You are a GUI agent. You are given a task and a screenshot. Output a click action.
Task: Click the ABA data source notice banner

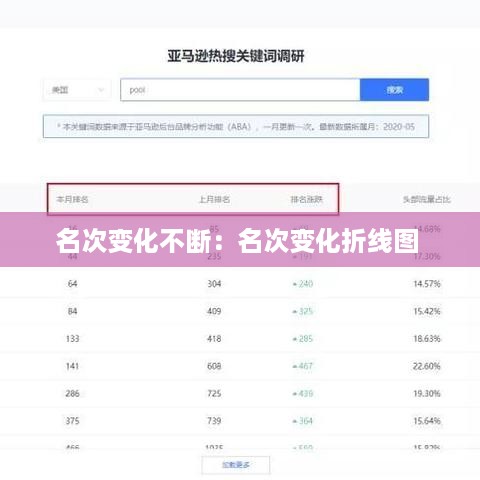236,126
